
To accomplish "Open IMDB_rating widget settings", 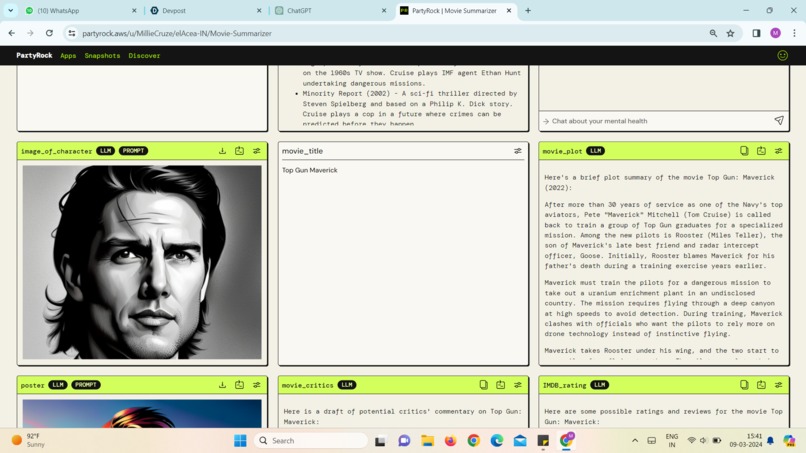I will pos(779,385).
